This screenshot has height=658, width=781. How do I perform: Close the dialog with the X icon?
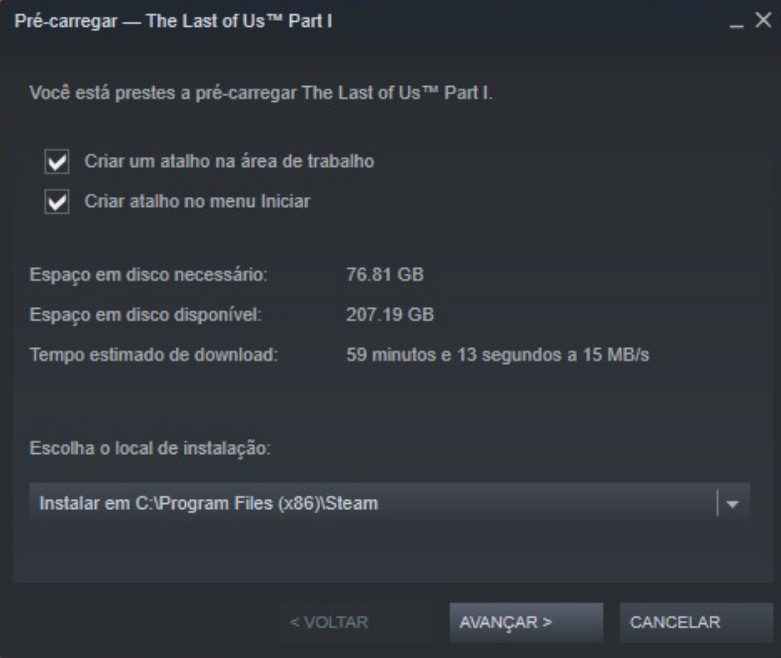[763, 20]
